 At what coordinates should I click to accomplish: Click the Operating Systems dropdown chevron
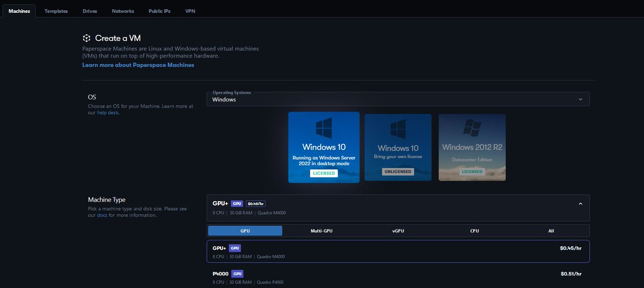pos(580,99)
